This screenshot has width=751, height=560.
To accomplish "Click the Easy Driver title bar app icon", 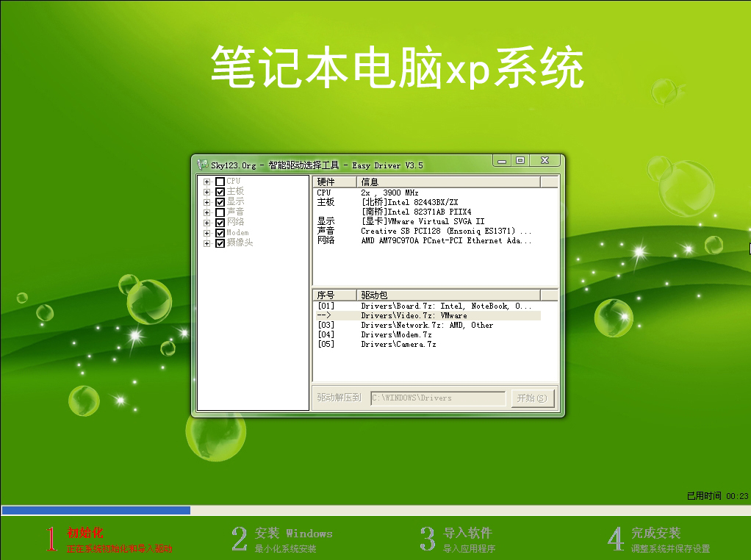I will (x=202, y=165).
